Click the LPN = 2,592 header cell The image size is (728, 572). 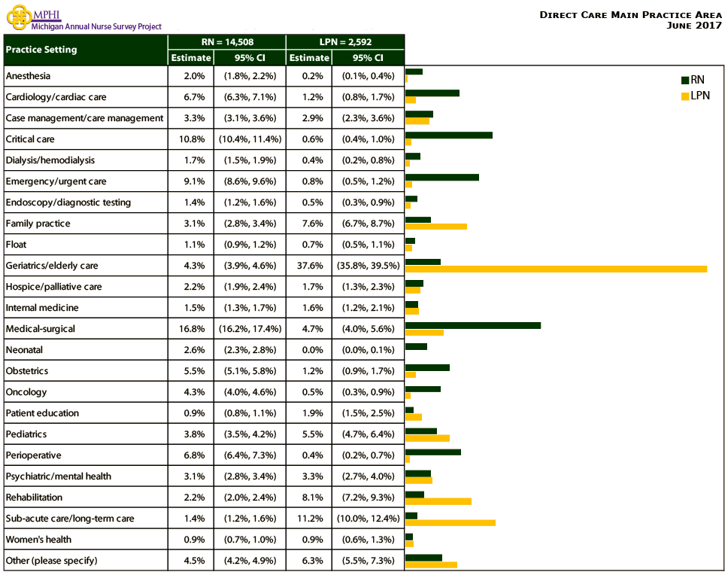coord(345,42)
